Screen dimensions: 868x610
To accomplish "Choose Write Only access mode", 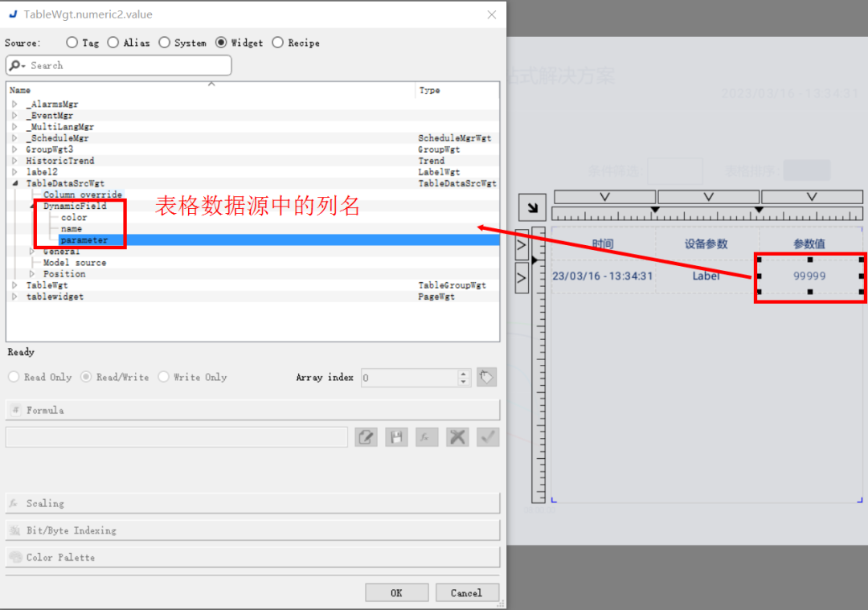I will coord(163,377).
